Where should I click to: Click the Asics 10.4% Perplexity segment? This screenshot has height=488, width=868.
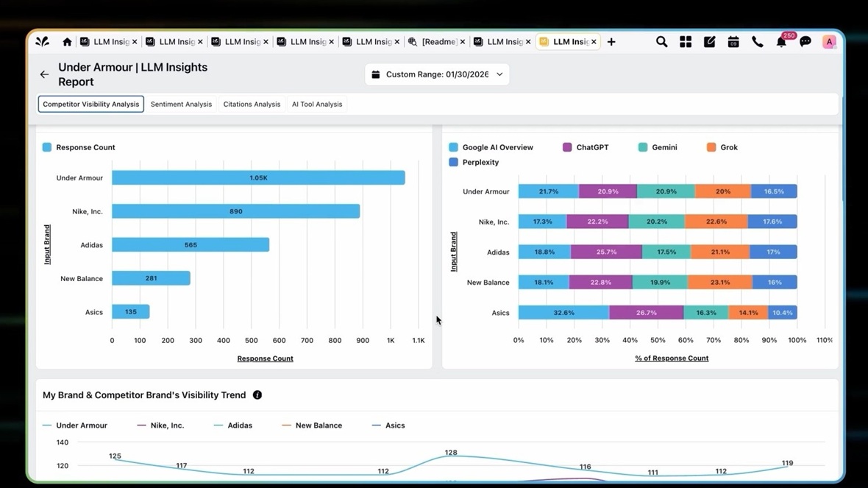point(783,312)
